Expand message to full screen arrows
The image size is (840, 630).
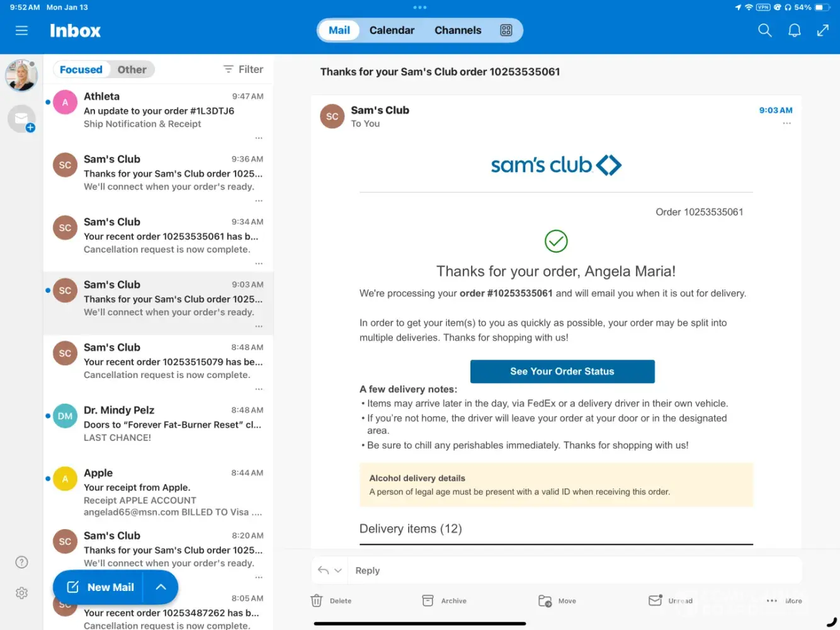(x=823, y=30)
